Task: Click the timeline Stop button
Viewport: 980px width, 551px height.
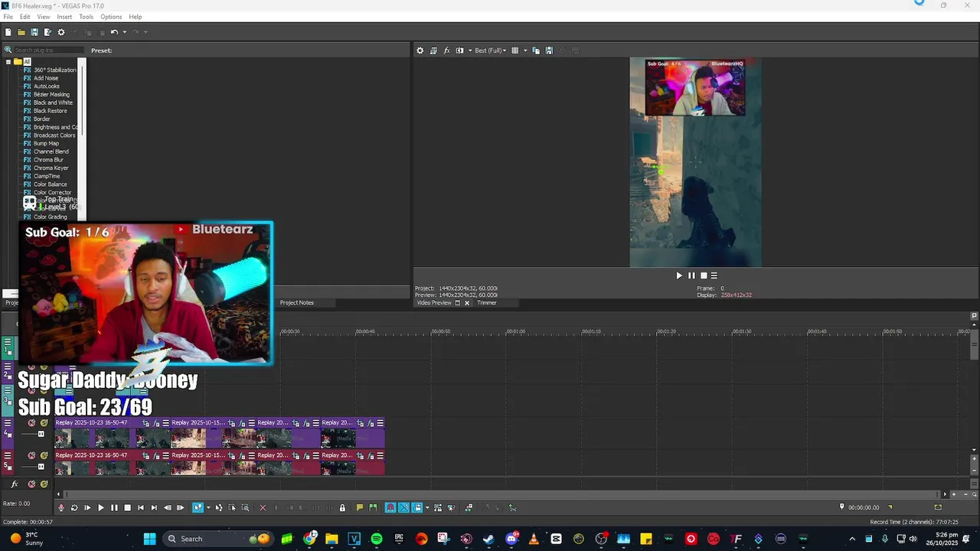Action: 127,507
